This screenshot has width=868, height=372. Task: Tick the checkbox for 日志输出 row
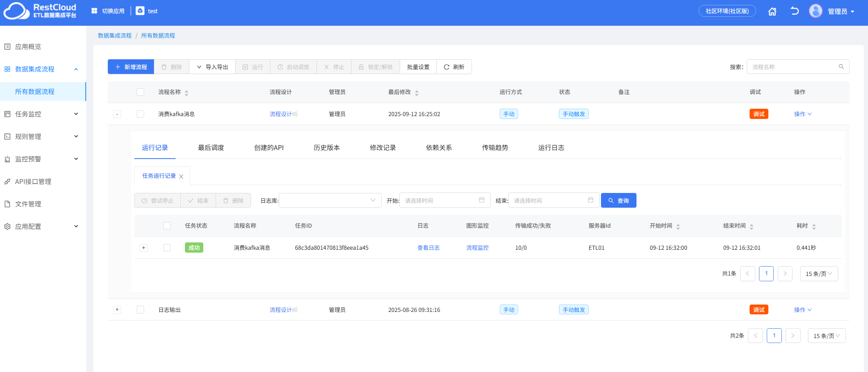click(140, 309)
